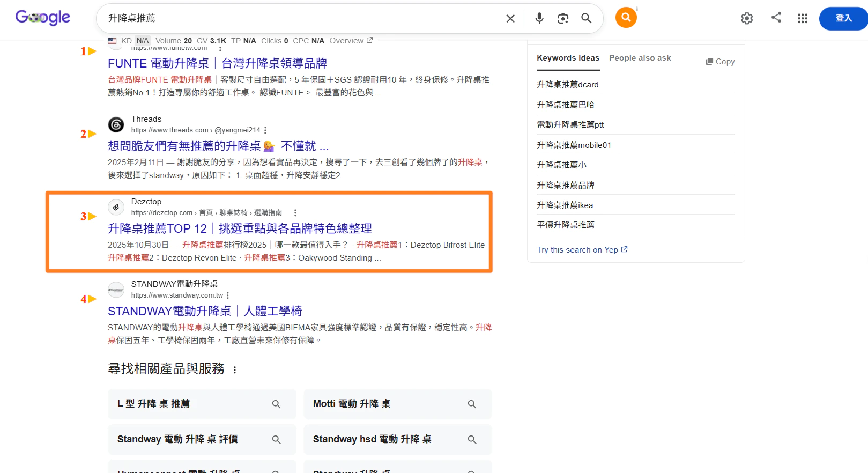Screen dimensions: 868x473
Task: Open Try this search on Yep link
Action: click(x=582, y=250)
